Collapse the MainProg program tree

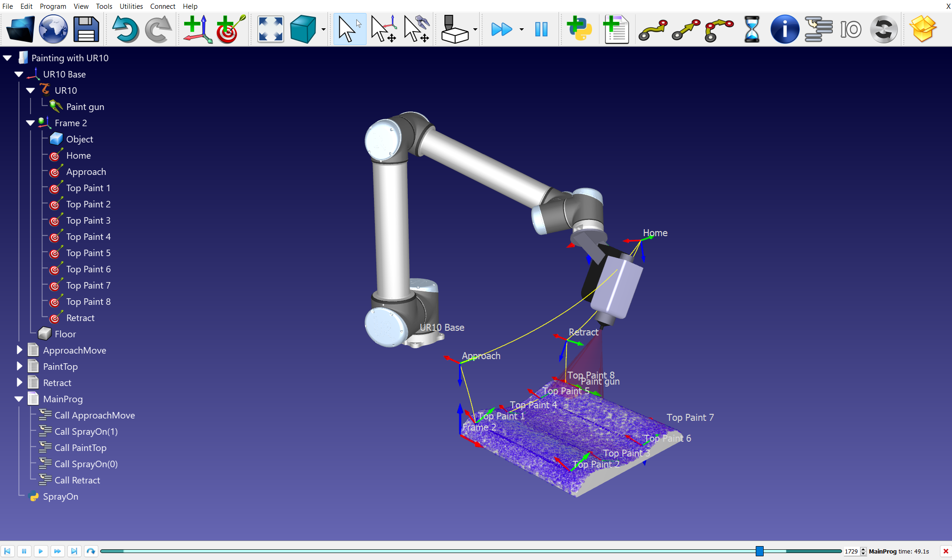19,399
